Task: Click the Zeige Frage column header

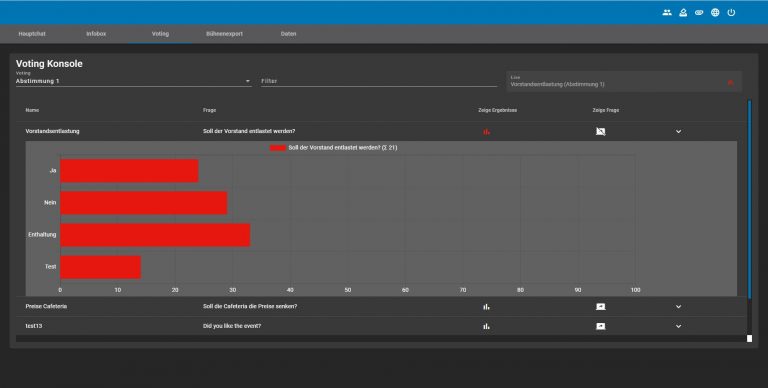Action: 606,110
